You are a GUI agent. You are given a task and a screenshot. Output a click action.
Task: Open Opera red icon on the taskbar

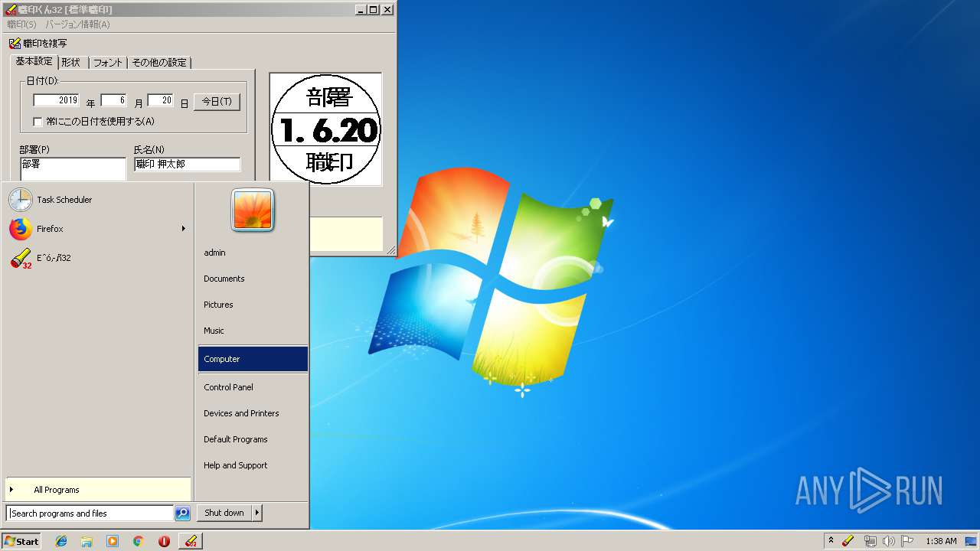(x=164, y=541)
